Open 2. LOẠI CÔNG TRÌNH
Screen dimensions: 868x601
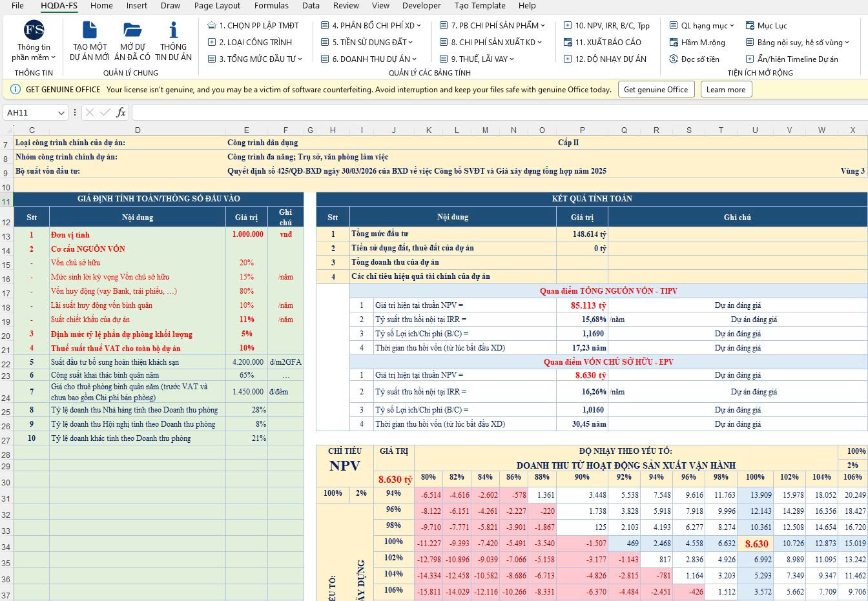click(x=250, y=42)
